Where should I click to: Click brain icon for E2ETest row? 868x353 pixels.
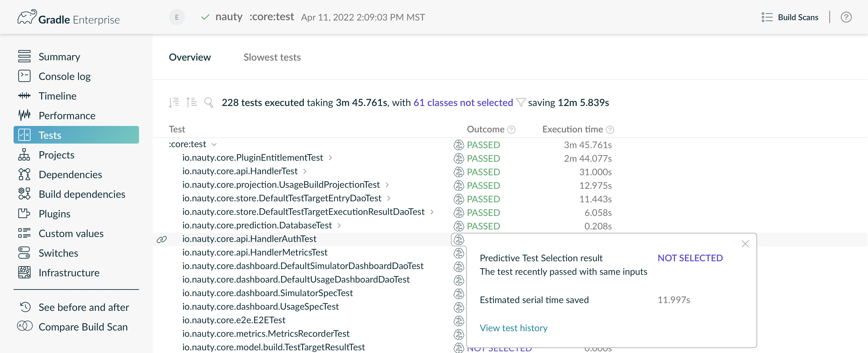459,321
